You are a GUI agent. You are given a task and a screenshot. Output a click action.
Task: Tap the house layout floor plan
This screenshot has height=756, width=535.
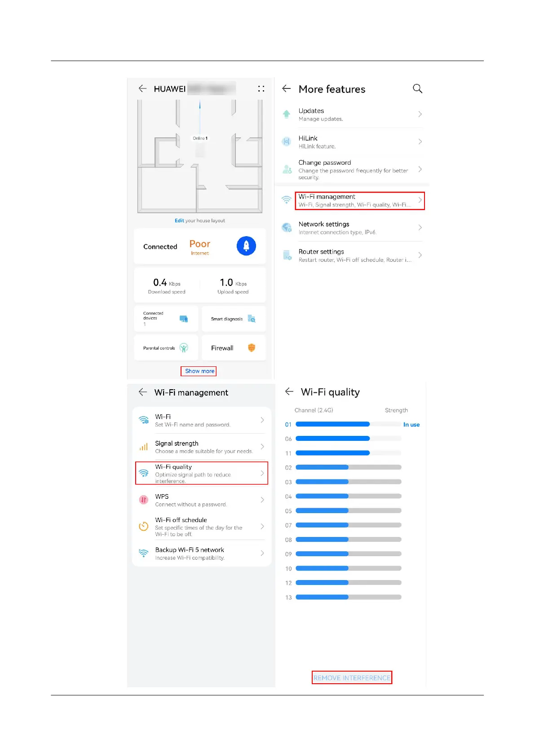pos(200,156)
